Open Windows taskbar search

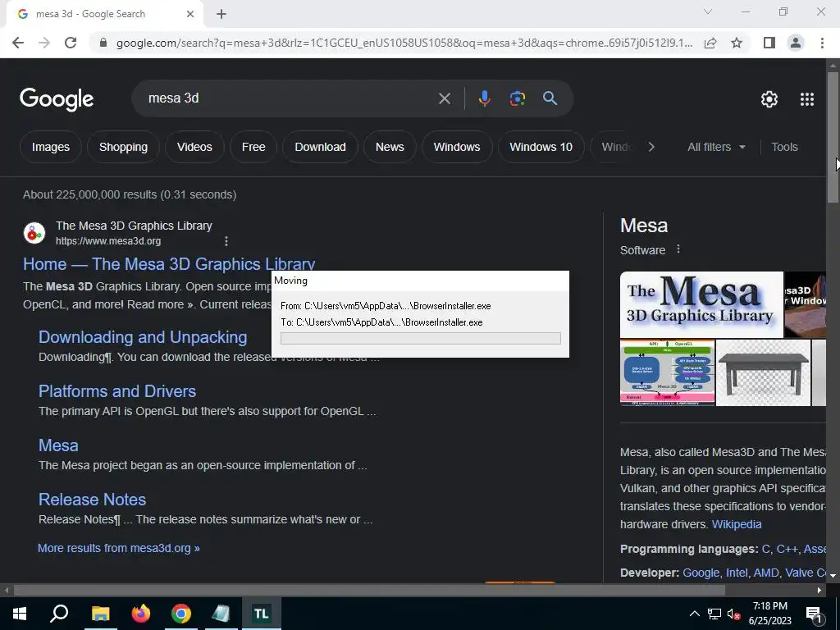tap(59, 614)
